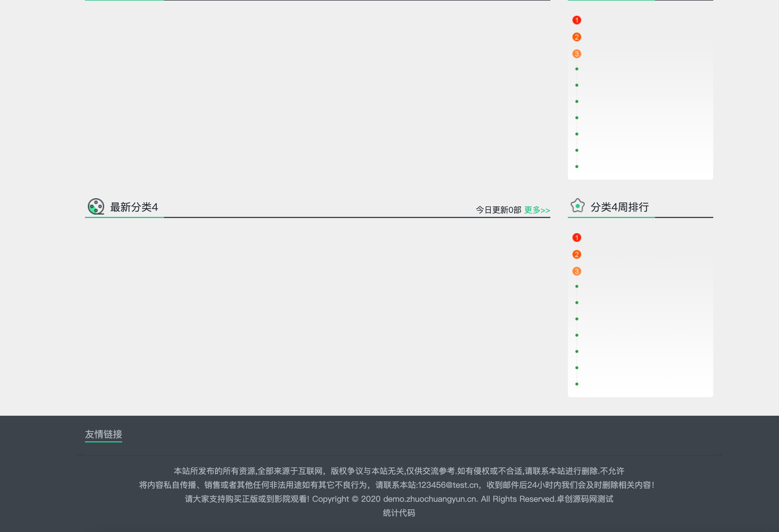The height and width of the screenshot is (532, 779).
Task: Click the disclaimer line starting 本站所发布的所有资源
Action: point(399,471)
